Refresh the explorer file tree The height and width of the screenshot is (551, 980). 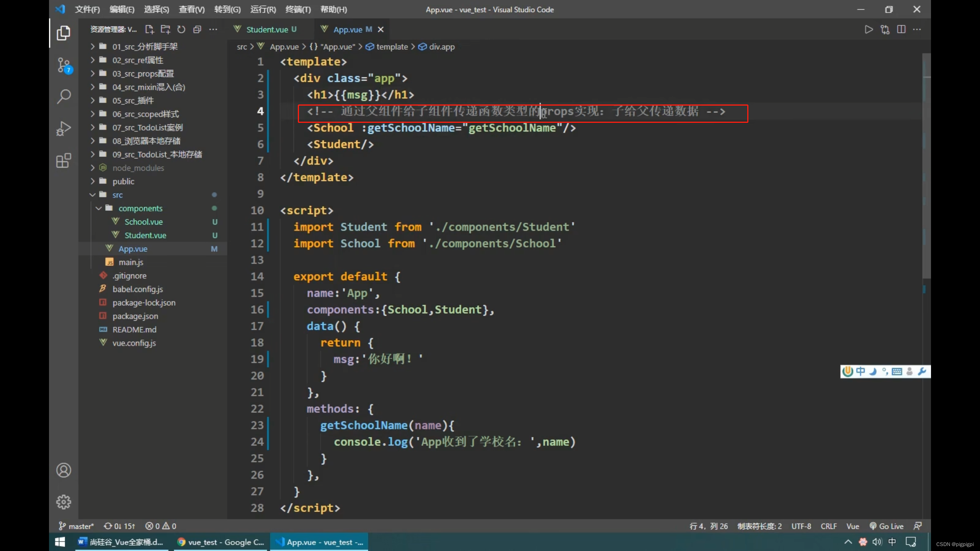(x=181, y=29)
